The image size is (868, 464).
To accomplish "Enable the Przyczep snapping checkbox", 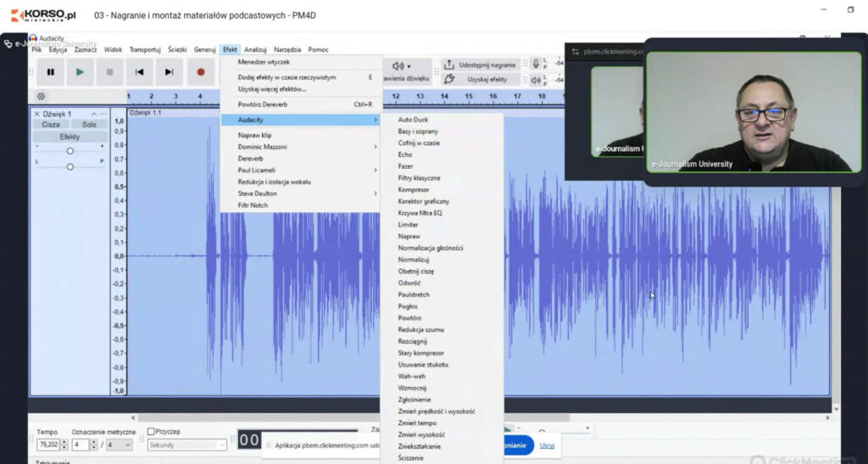I will 152,431.
